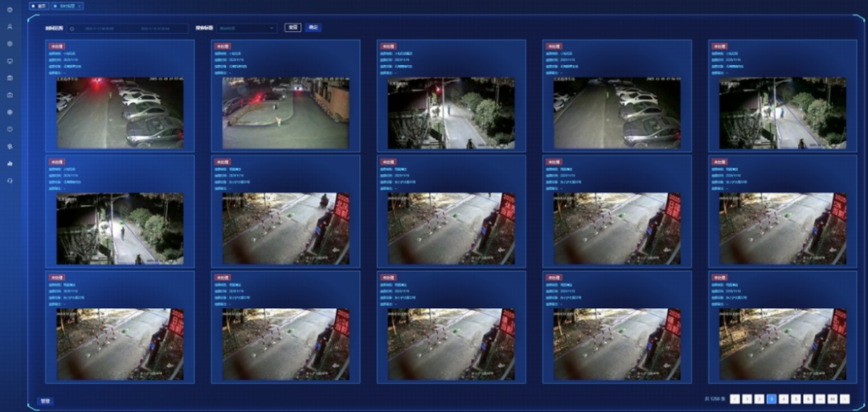Go to next page with right arrow
The width and height of the screenshot is (868, 412).
tap(844, 398)
